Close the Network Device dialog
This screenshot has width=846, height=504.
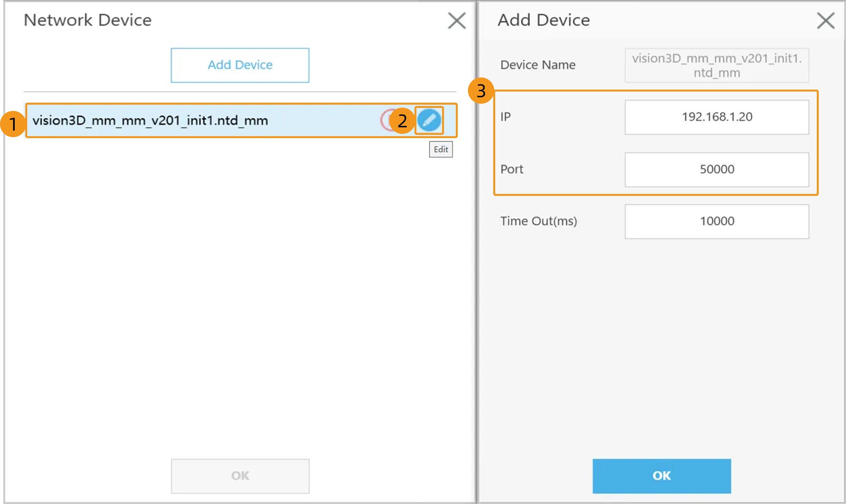[456, 21]
